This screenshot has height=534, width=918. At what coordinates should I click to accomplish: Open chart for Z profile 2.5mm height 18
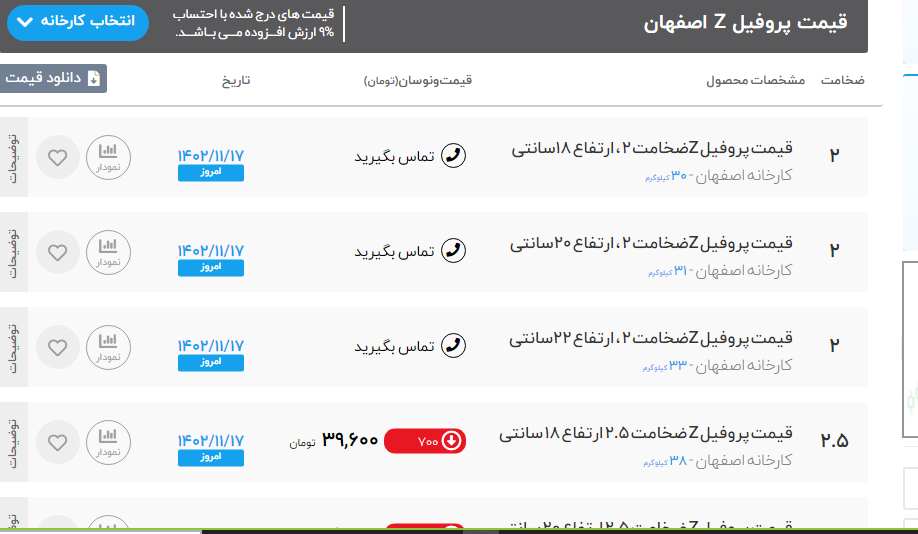[108, 442]
